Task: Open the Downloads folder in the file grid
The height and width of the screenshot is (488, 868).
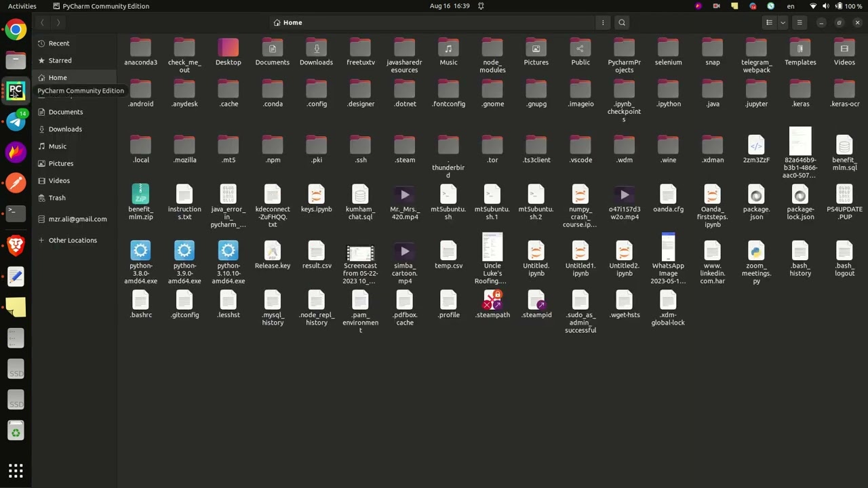Action: [x=317, y=52]
